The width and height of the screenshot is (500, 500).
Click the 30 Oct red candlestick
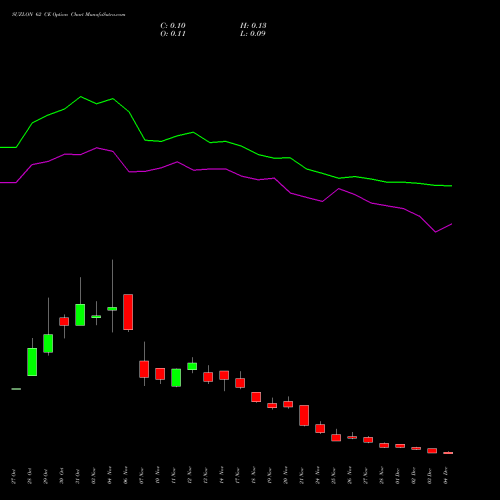tap(64, 321)
